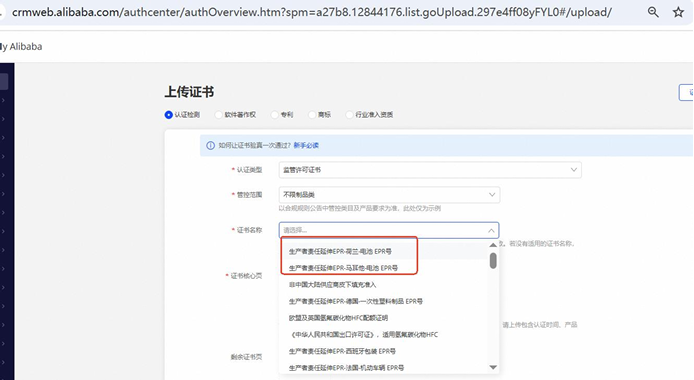Click the info icon in the blue tip banner
This screenshot has width=694, height=380.
tap(211, 146)
